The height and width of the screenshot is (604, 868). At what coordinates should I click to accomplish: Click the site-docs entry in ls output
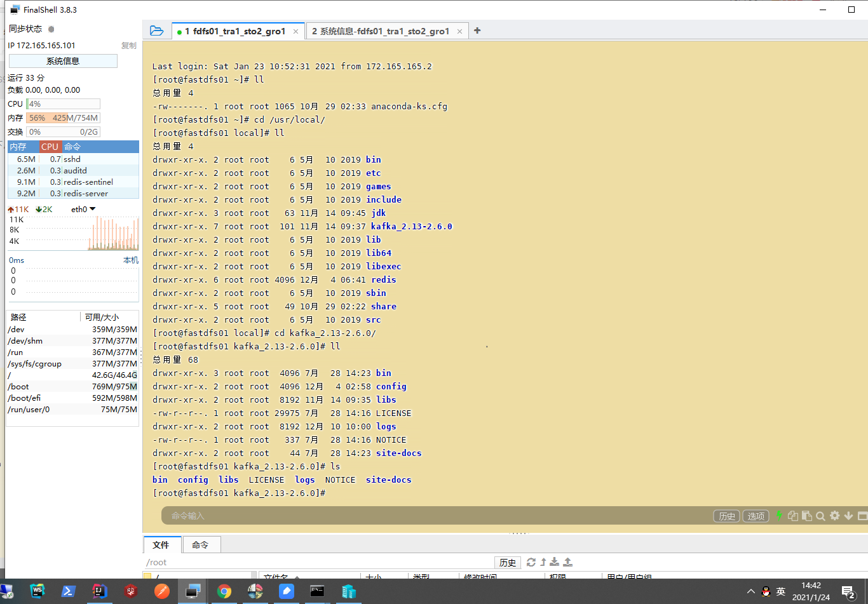(389, 480)
